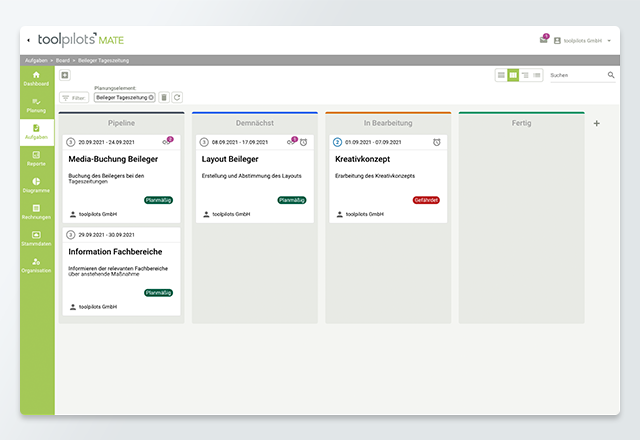
Task: Open Diagramme section in sidebar
Action: (x=36, y=184)
